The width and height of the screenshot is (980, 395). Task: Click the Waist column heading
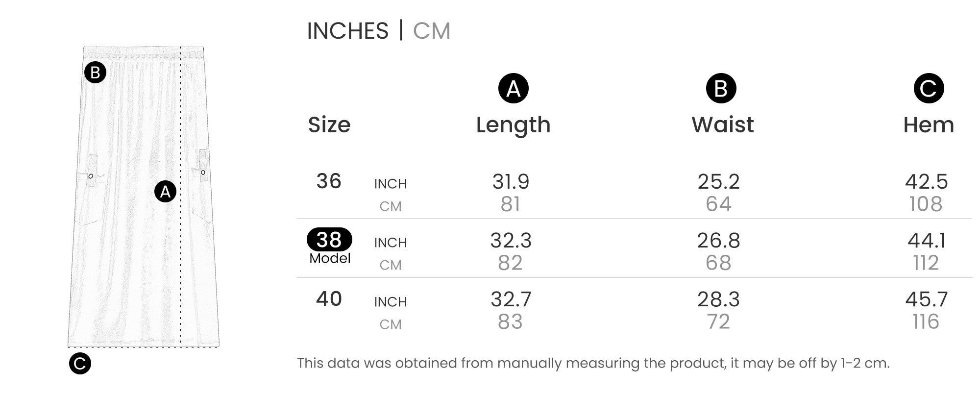(x=722, y=124)
